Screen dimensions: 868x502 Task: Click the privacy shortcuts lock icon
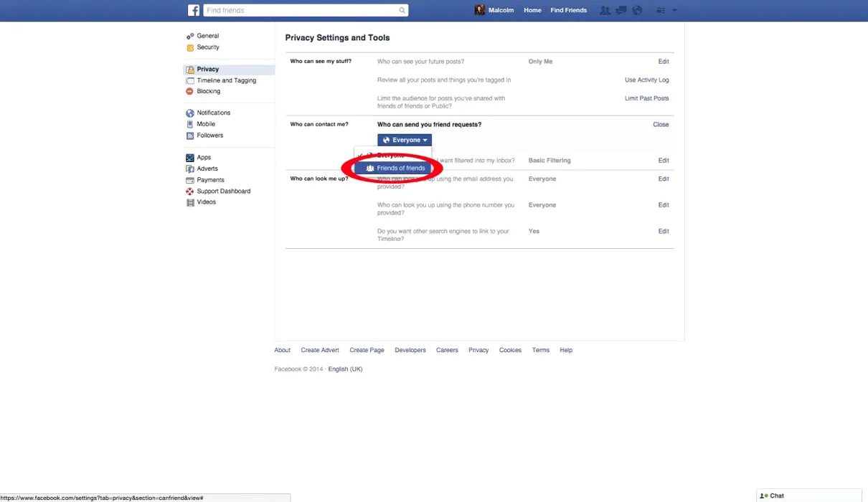661,10
